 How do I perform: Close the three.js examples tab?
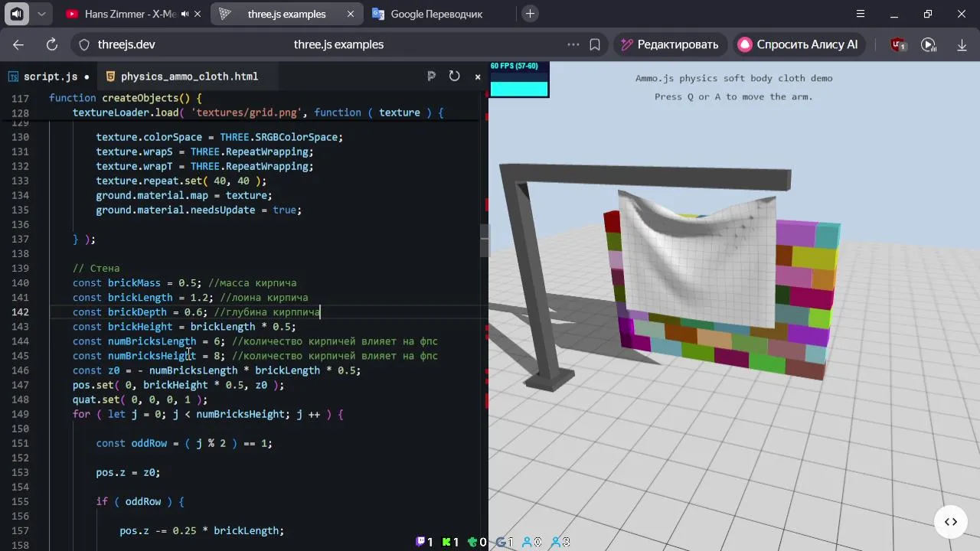coord(351,14)
